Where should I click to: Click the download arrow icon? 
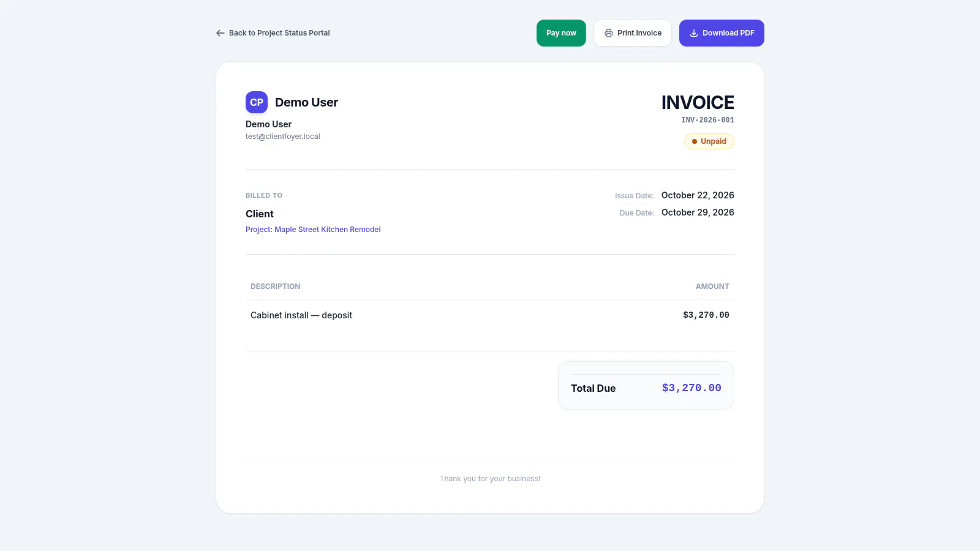tap(694, 33)
